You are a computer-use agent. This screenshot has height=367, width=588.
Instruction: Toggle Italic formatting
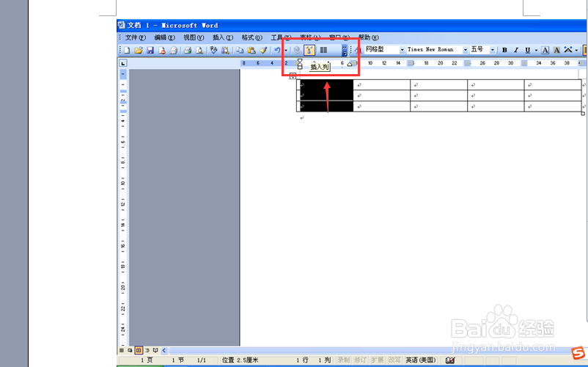point(516,50)
